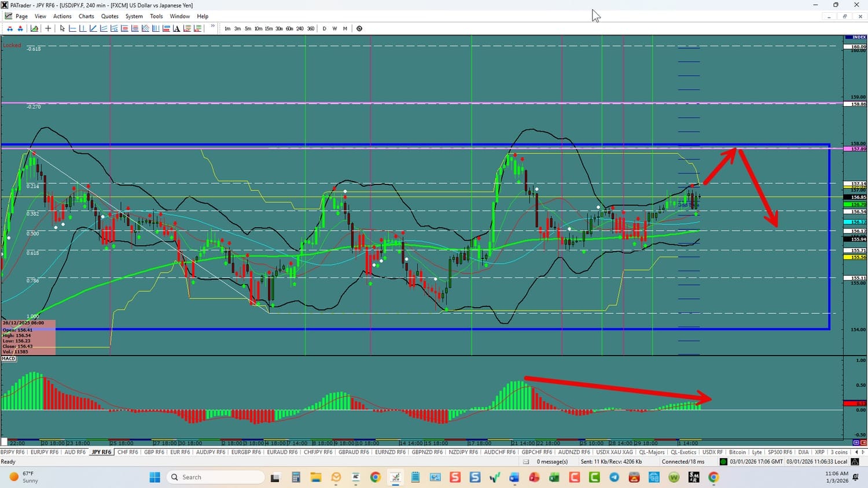This screenshot has height=488, width=868.
Task: Click the clock icon in timeframe toolbar
Action: point(359,28)
